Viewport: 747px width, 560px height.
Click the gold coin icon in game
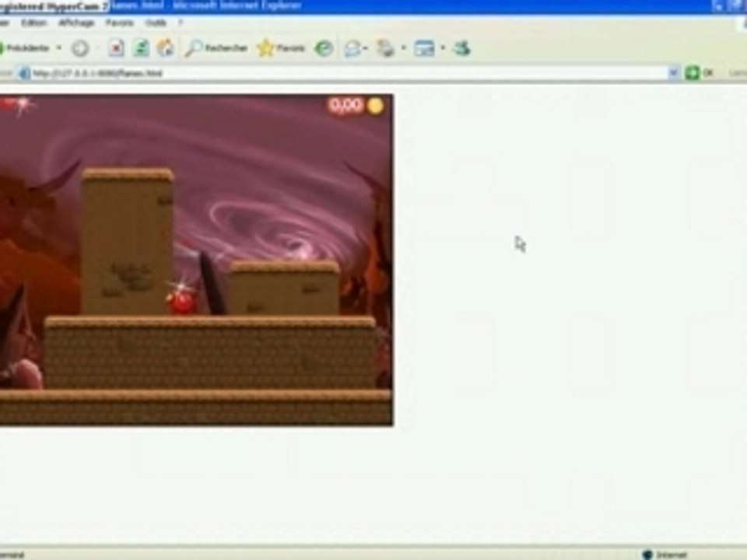(375, 106)
